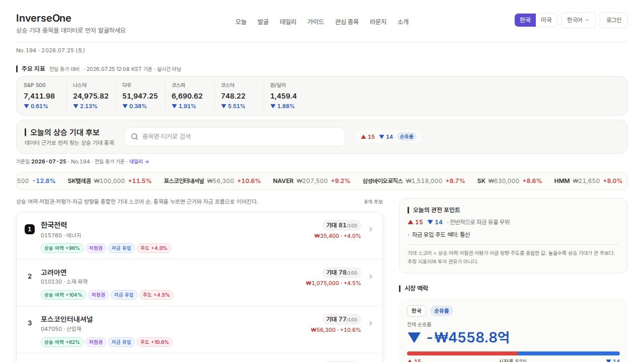Open the 관심 종목 nav item
This screenshot has width=644, height=362.
tap(347, 22)
